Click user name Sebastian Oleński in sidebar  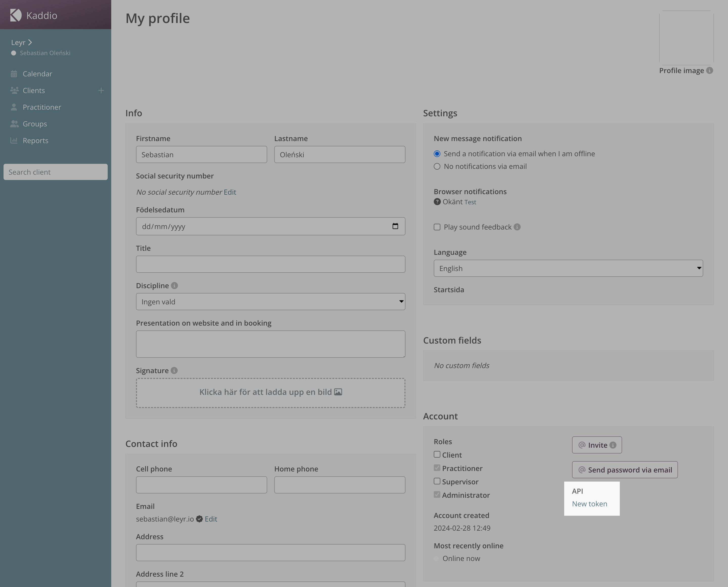tap(45, 53)
